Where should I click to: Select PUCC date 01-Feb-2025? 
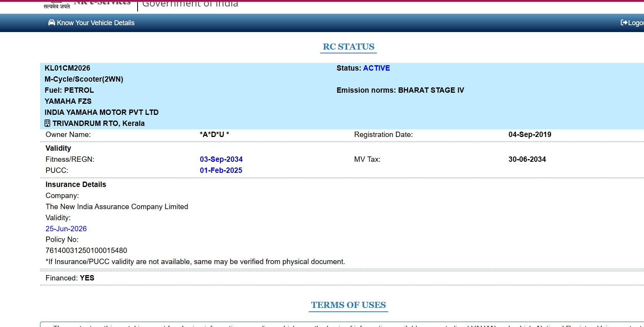(x=221, y=170)
